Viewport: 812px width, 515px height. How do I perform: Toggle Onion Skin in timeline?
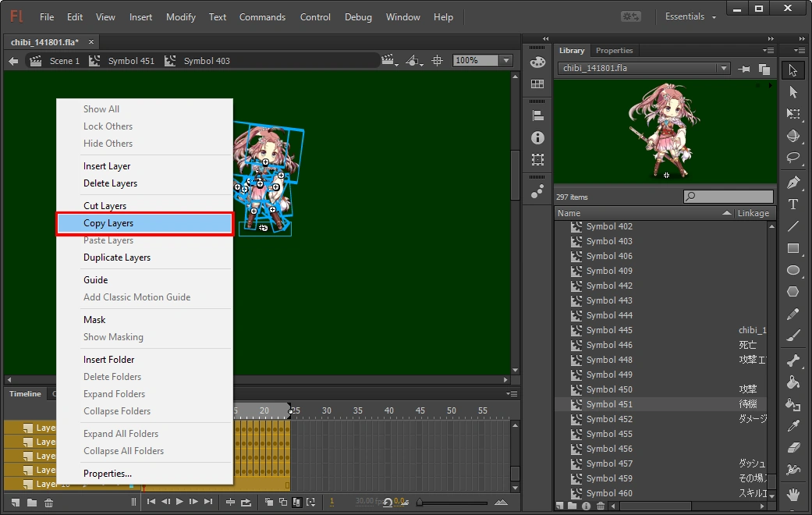[x=269, y=502]
